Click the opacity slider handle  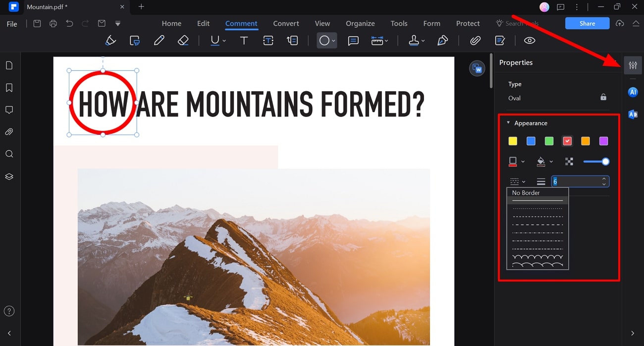[605, 162]
